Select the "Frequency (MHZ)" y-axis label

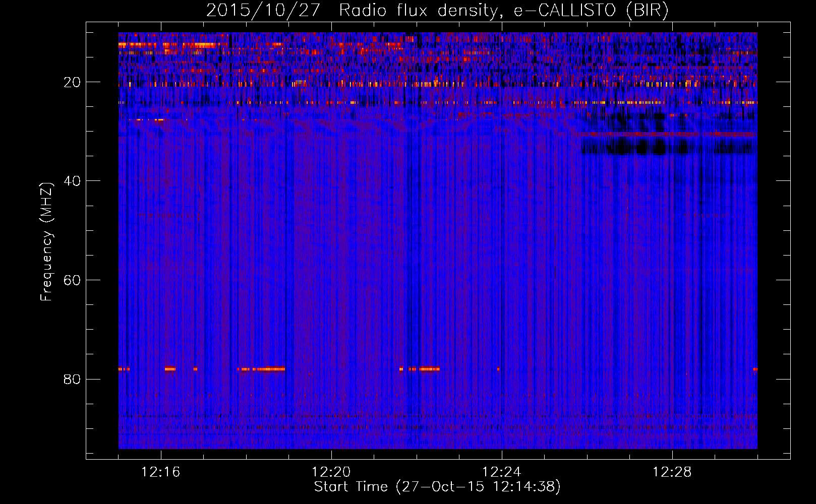(46, 242)
